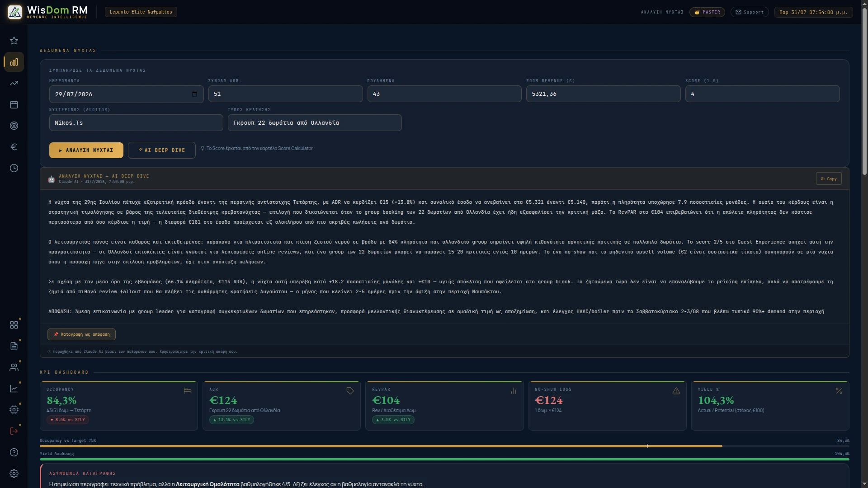
Task: Click the Occupancy 84,3% KPI card
Action: click(119, 406)
